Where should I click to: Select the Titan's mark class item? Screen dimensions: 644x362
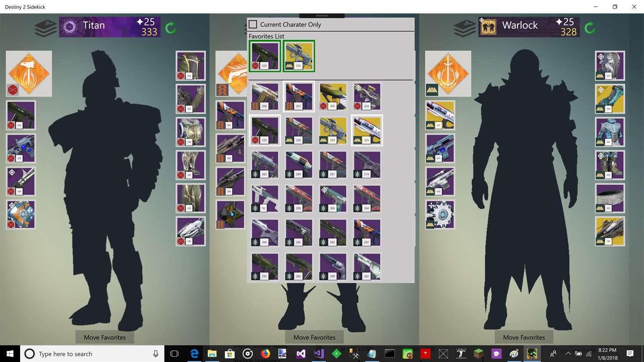[x=191, y=198]
